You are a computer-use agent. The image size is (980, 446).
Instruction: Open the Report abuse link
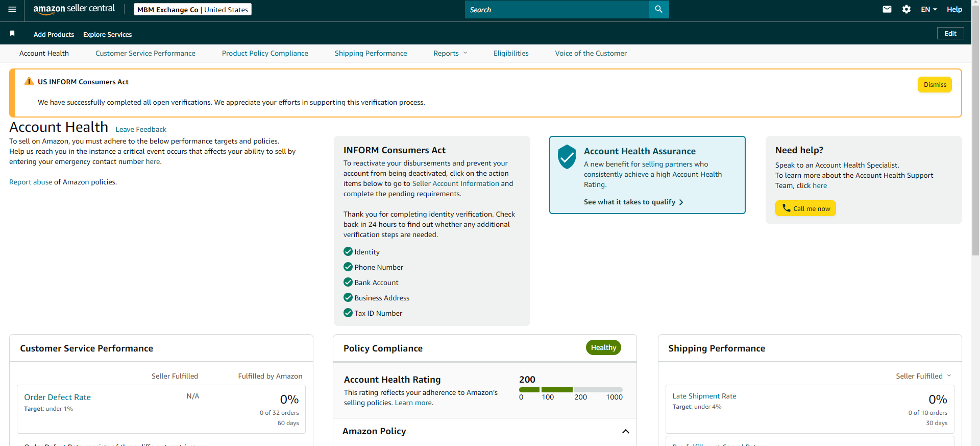(x=31, y=182)
